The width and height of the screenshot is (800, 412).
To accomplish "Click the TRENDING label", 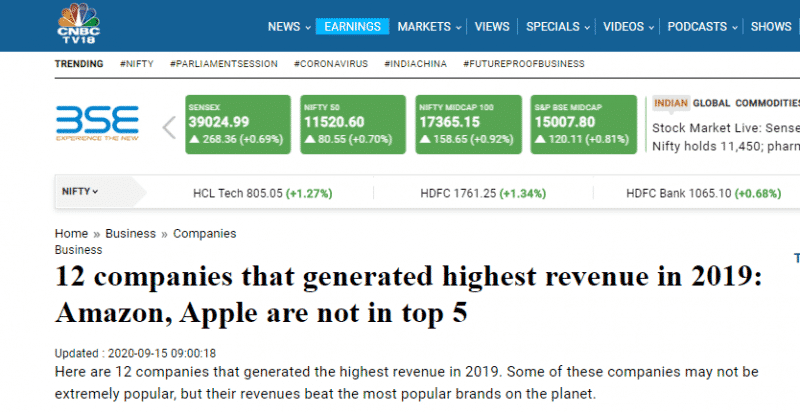I will [x=79, y=64].
